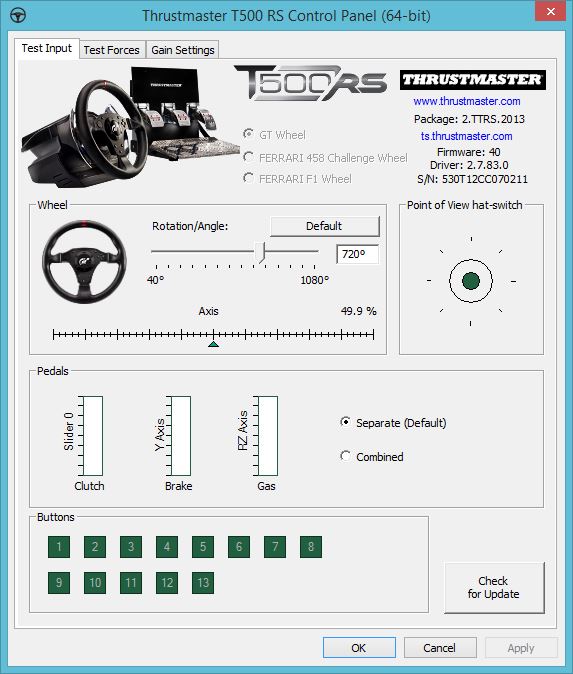Click the green axis position triangle marker
Screen dimensions: 573x674
(213, 344)
